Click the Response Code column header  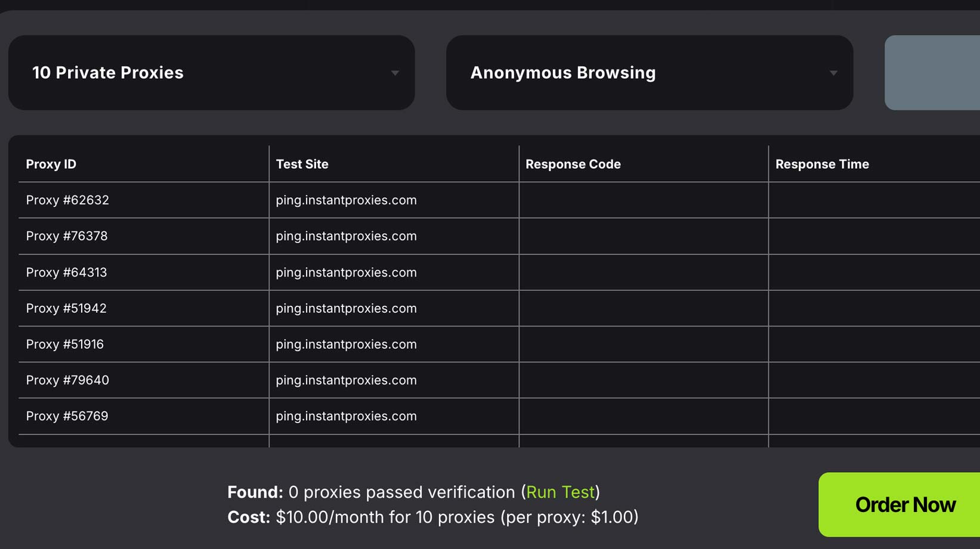click(x=573, y=164)
